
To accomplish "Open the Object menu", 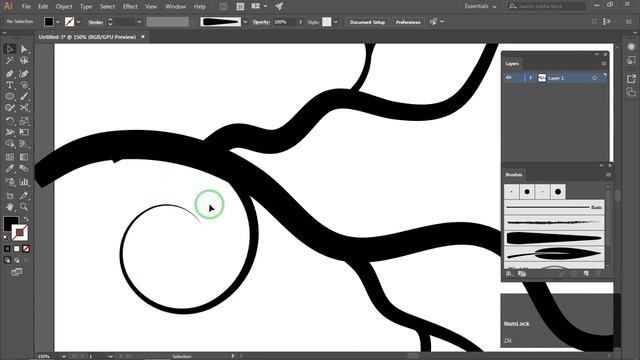I will click(64, 7).
